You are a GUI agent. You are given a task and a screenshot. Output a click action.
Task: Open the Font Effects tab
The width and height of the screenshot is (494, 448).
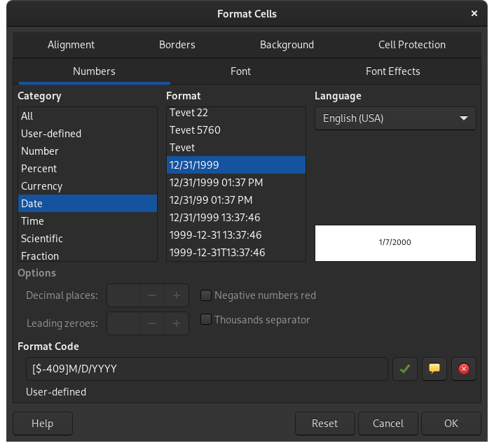[393, 71]
